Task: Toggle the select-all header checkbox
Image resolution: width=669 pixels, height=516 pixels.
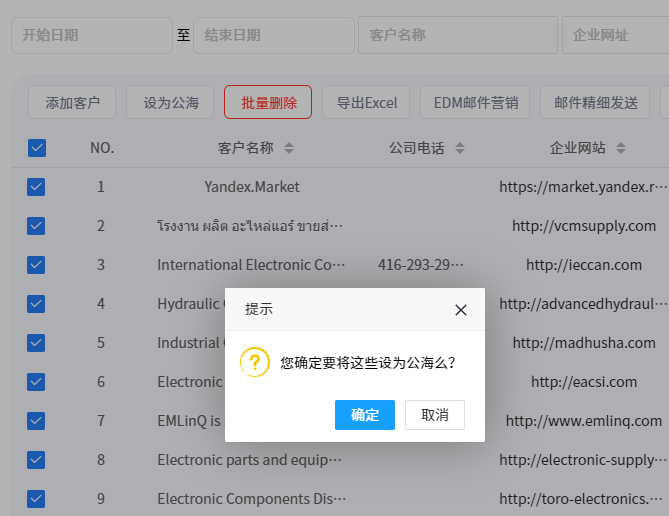Action: pos(37,148)
